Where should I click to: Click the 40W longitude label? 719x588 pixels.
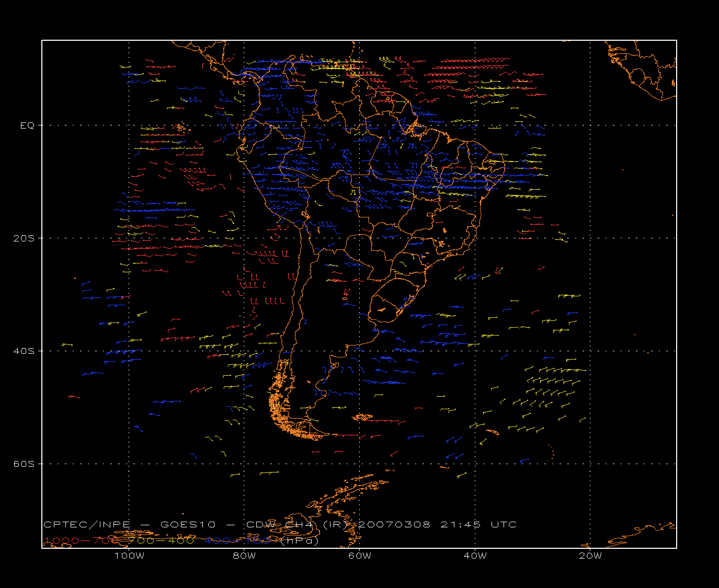475,556
